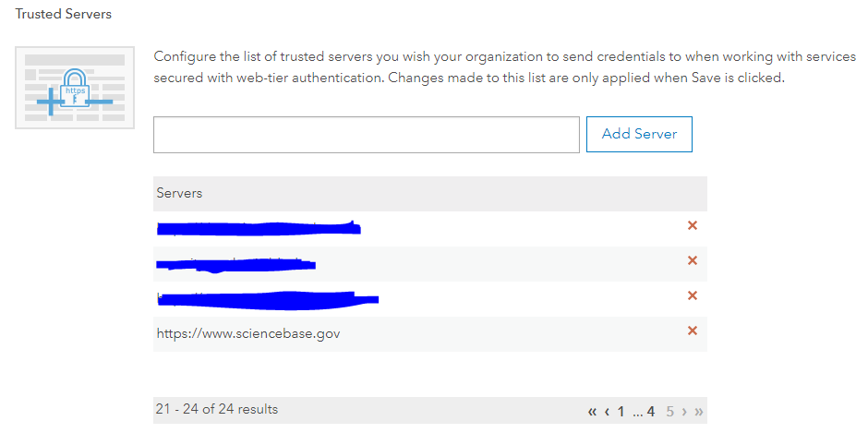Select the first redacted server entry text
Image resolution: width=868 pixels, height=445 pixels.
point(259,227)
